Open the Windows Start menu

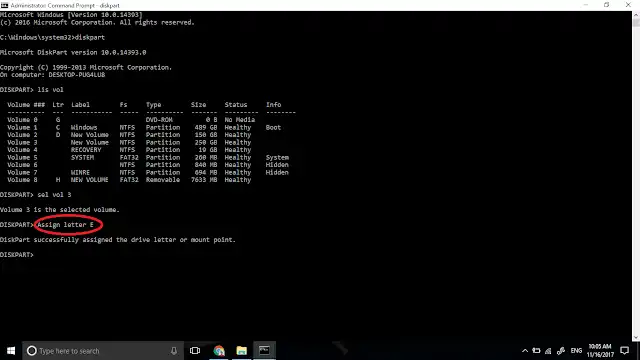[11, 351]
